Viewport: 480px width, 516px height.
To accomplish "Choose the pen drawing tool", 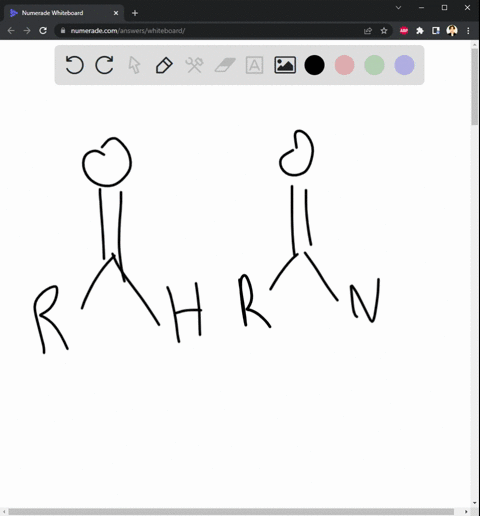I will pos(164,65).
